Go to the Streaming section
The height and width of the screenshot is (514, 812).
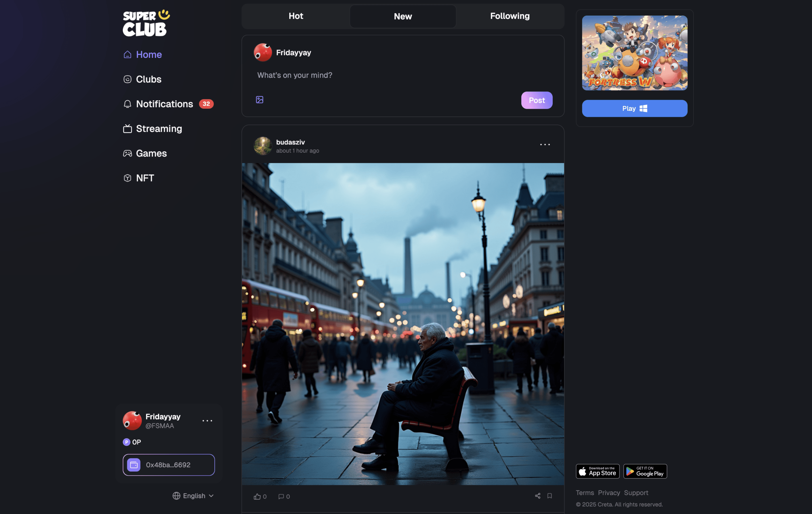pyautogui.click(x=158, y=129)
